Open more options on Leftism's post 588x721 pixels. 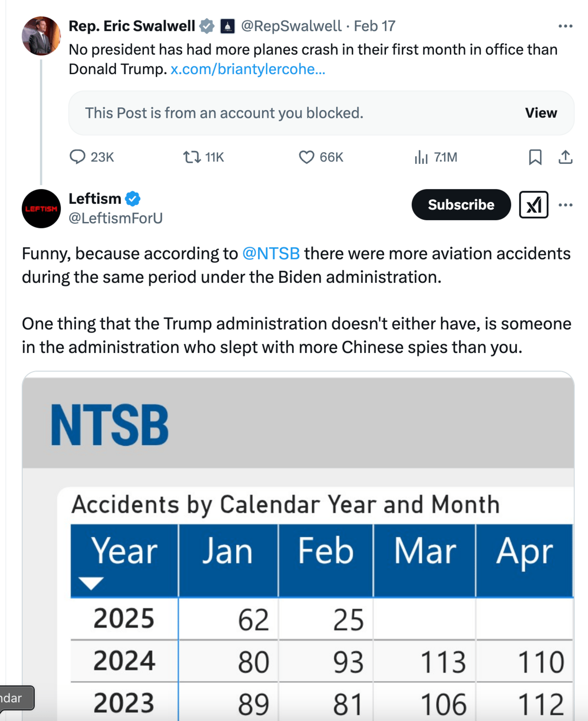click(565, 205)
